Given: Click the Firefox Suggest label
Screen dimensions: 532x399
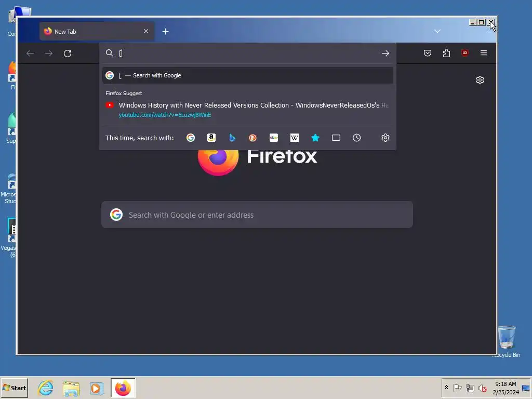Looking at the screenshot, I should tap(124, 94).
